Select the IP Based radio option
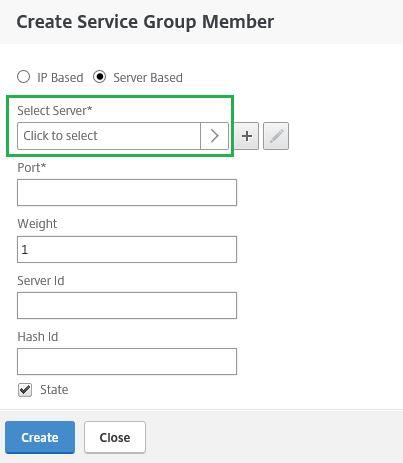This screenshot has height=463, width=403. pos(23,77)
